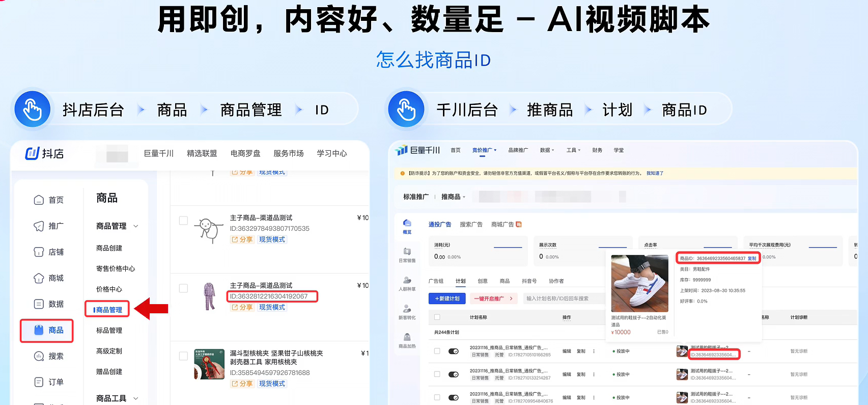Viewport: 868px width, 405px height.
Task: Open the 搜索 search sidebar icon
Action: [39, 356]
